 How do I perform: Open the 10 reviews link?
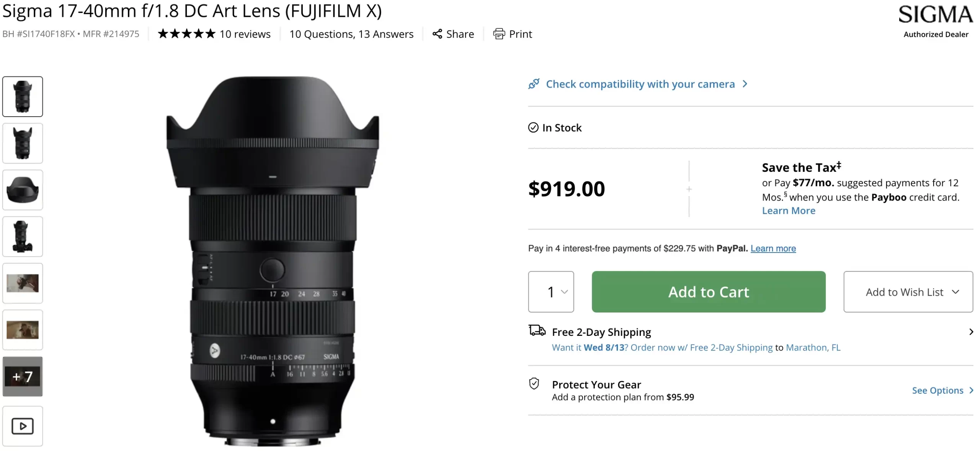(245, 34)
